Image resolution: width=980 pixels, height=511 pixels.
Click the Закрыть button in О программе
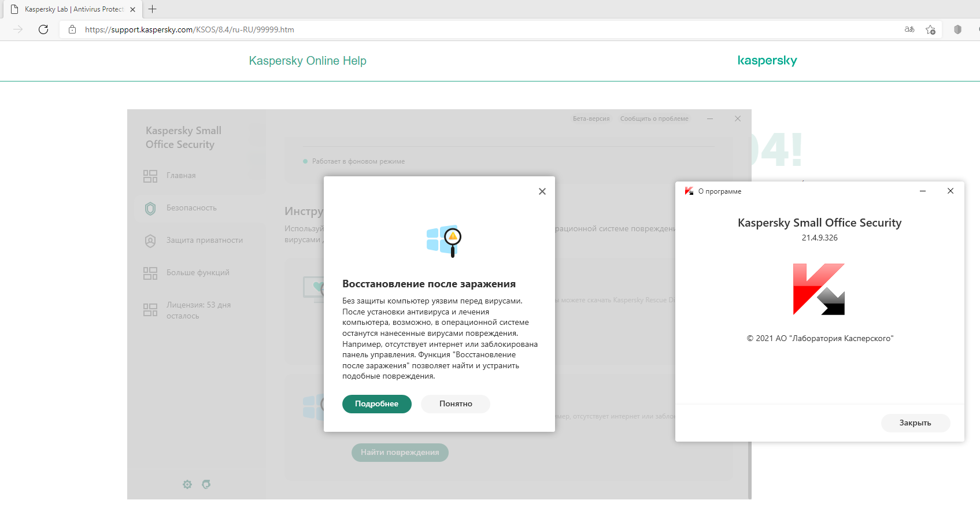pos(915,423)
